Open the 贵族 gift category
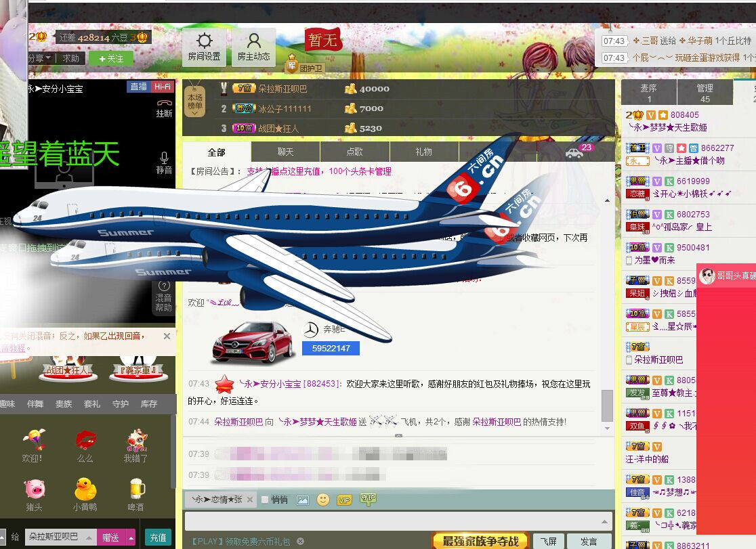The width and height of the screenshot is (756, 549). coord(64,403)
